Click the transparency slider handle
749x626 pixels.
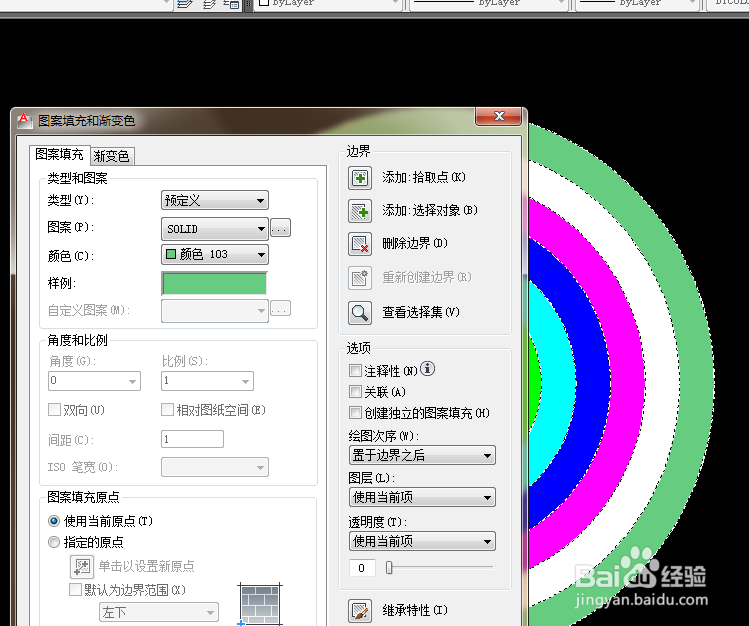coord(389,568)
